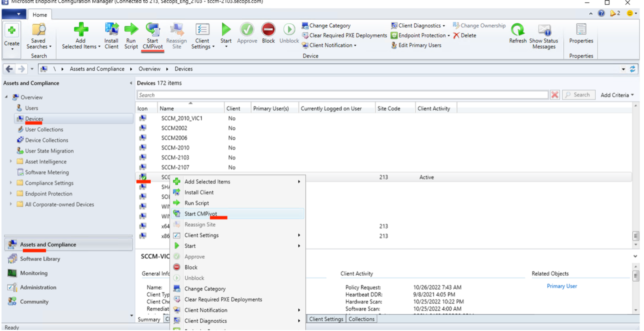Choose Change Category in the context menu
The image size is (644, 331).
click(x=238, y=289)
